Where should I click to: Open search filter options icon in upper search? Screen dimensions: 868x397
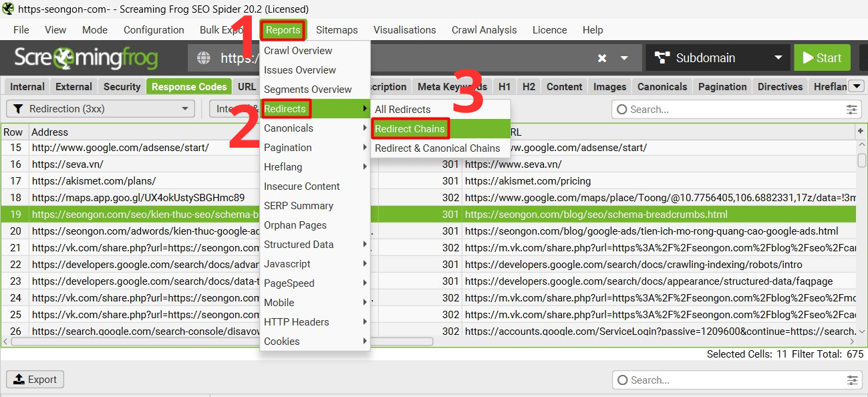point(851,109)
